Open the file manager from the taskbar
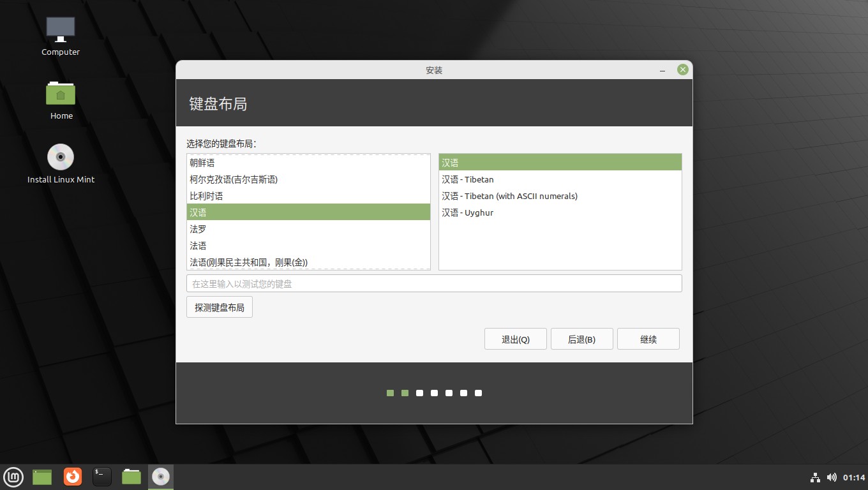 point(131,477)
